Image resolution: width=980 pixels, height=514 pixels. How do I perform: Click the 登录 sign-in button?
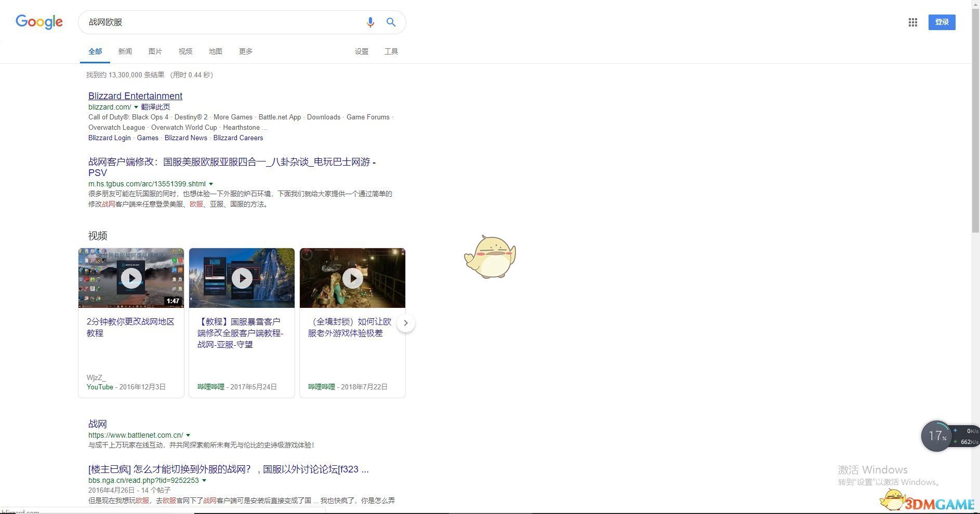point(942,22)
